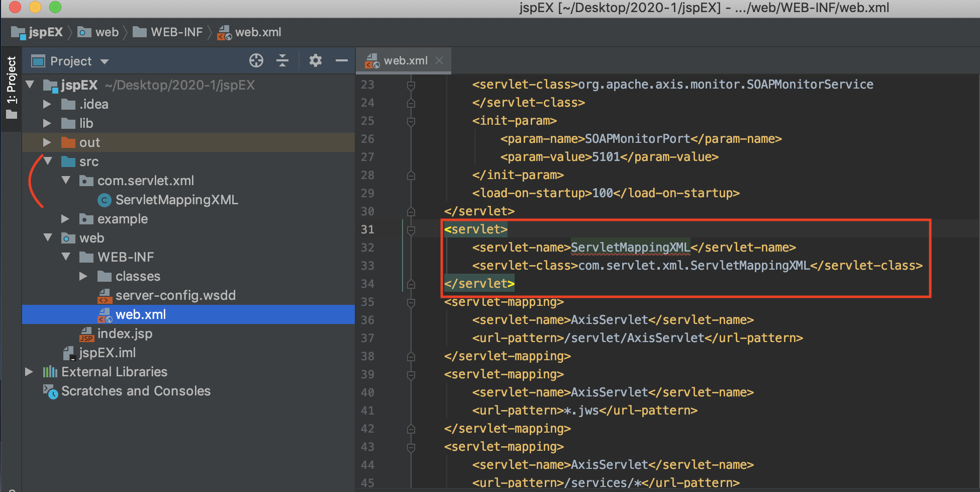Click the External Libraries bars icon
The width and height of the screenshot is (980, 492).
50,372
